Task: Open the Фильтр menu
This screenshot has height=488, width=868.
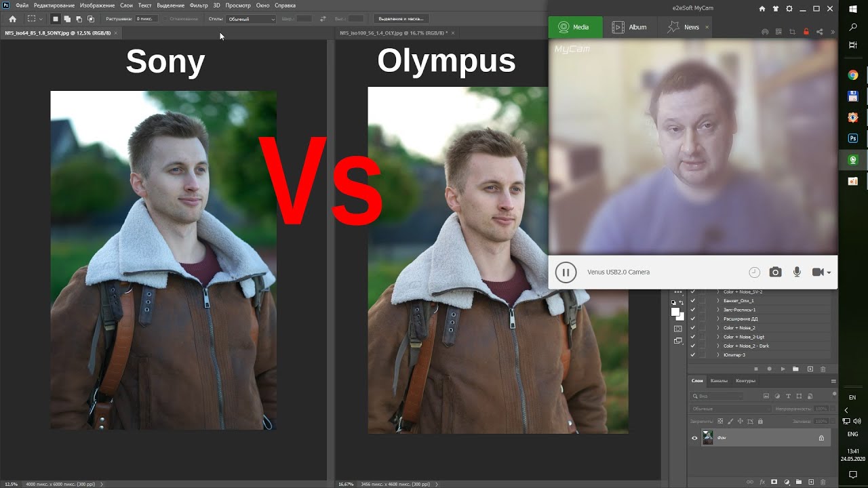Action: point(199,5)
